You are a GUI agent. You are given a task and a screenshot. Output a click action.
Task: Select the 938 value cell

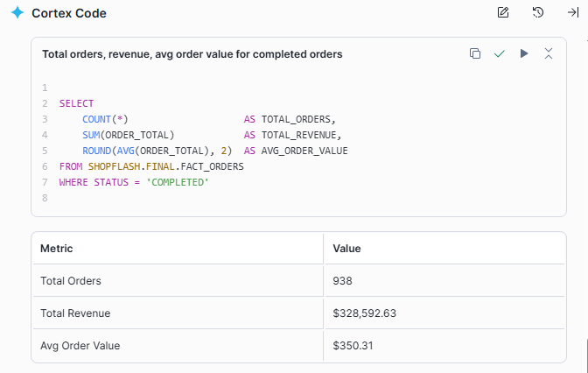[x=444, y=281]
